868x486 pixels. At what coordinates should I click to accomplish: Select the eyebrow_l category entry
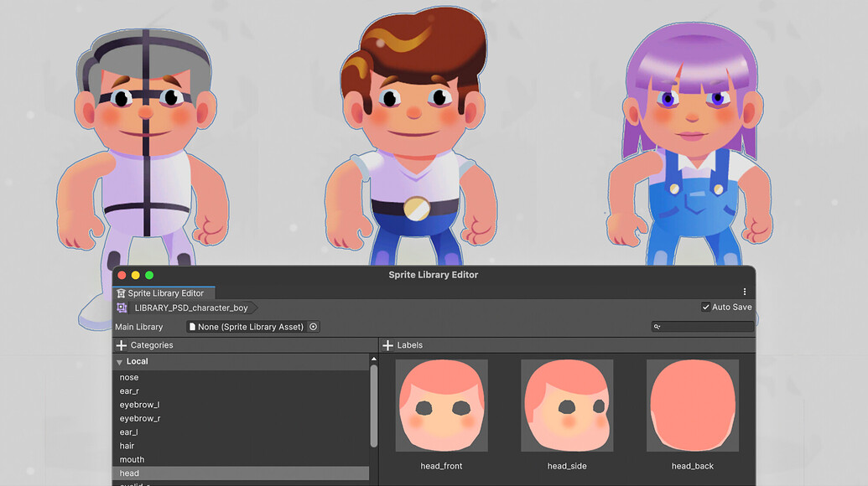pos(168,404)
